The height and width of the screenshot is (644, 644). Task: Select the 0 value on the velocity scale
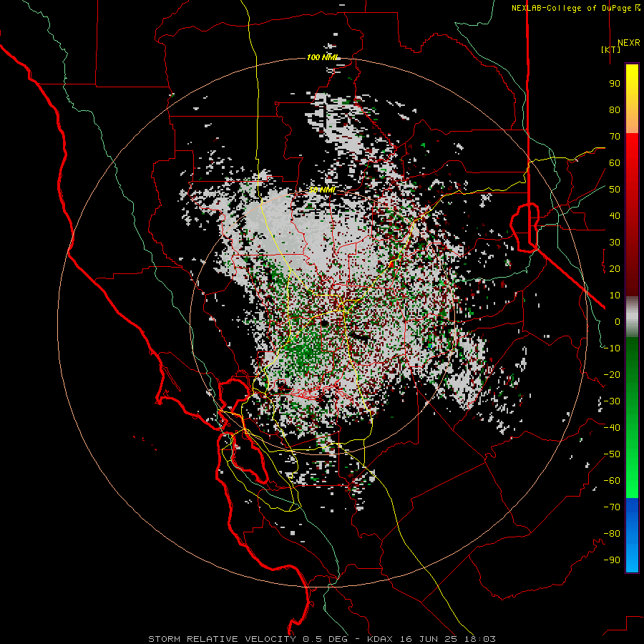pos(618,322)
